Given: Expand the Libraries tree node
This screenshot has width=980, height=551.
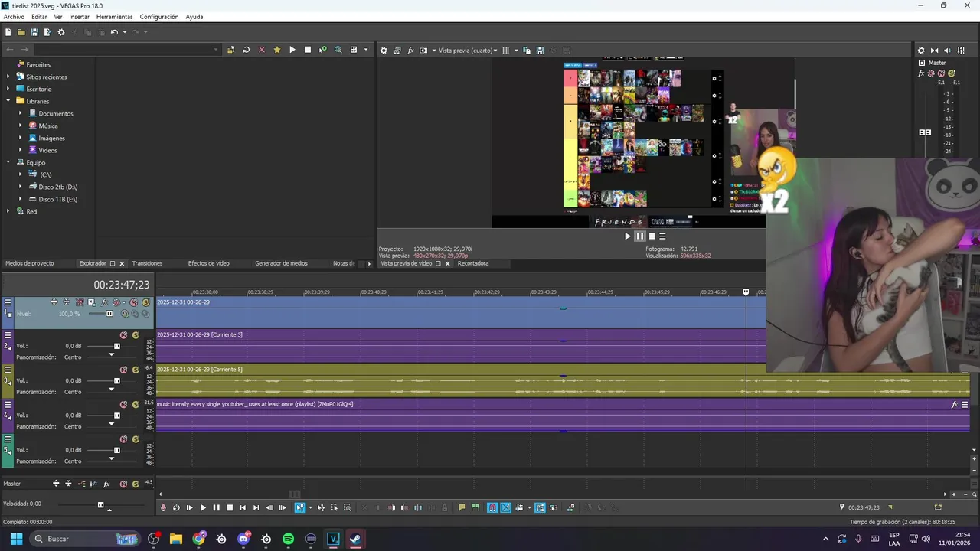Looking at the screenshot, I should (x=8, y=101).
